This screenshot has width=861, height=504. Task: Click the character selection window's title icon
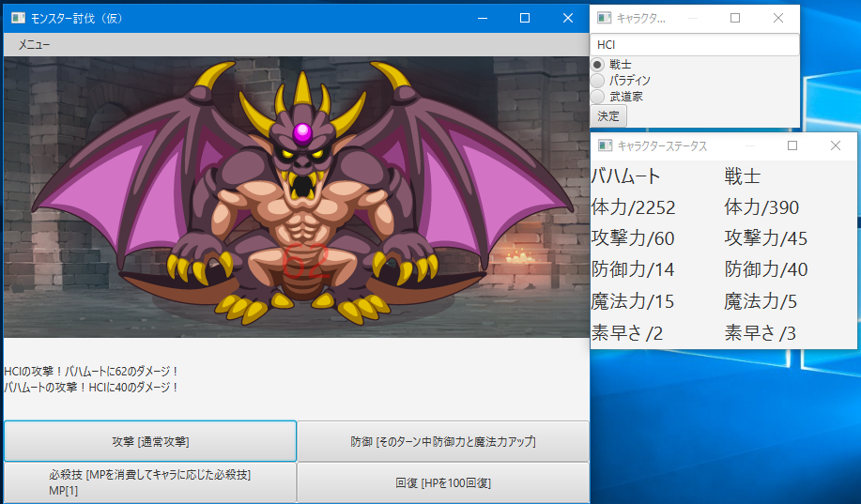(x=604, y=18)
